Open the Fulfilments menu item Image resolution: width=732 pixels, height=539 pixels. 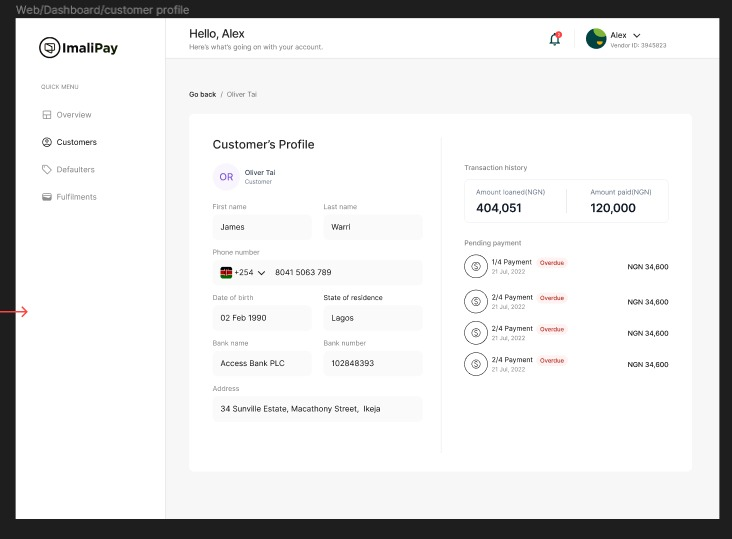pyautogui.click(x=76, y=197)
